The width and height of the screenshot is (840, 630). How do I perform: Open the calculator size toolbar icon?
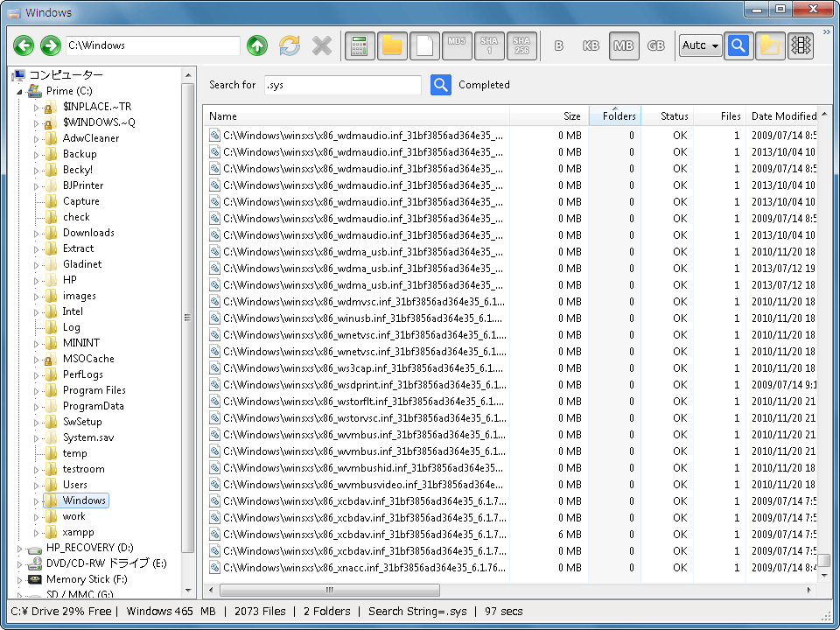(360, 45)
